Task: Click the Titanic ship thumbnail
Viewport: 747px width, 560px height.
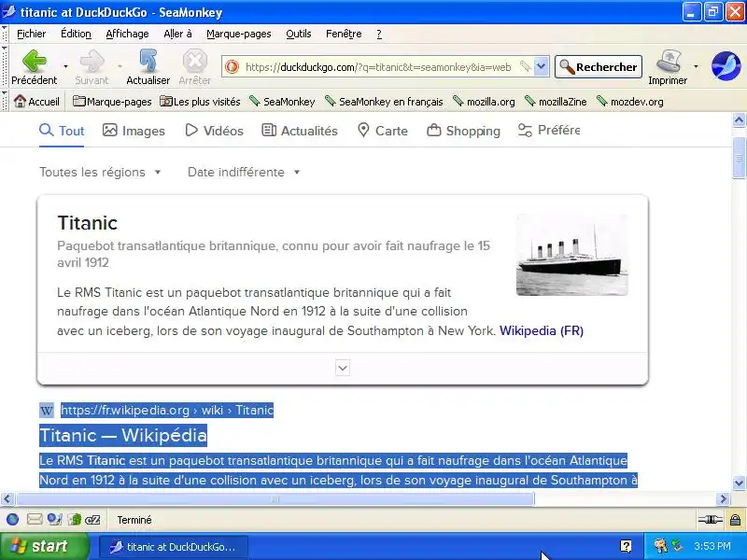Action: 572,255
